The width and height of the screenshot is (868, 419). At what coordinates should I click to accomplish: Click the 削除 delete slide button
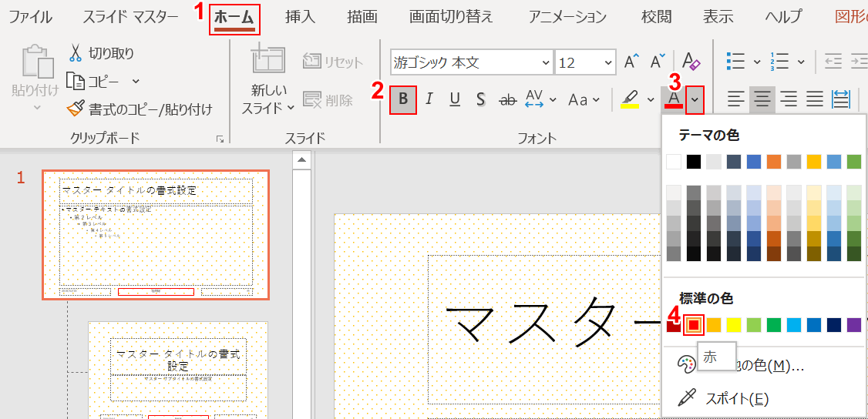pyautogui.click(x=328, y=99)
